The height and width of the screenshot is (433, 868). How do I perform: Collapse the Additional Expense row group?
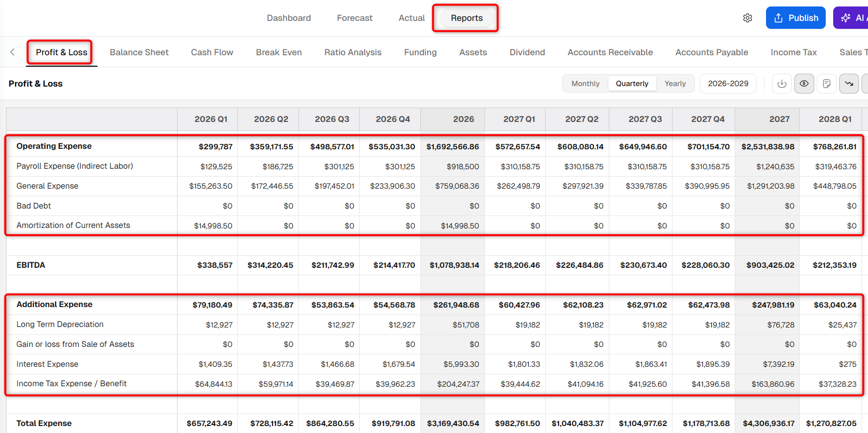54,304
